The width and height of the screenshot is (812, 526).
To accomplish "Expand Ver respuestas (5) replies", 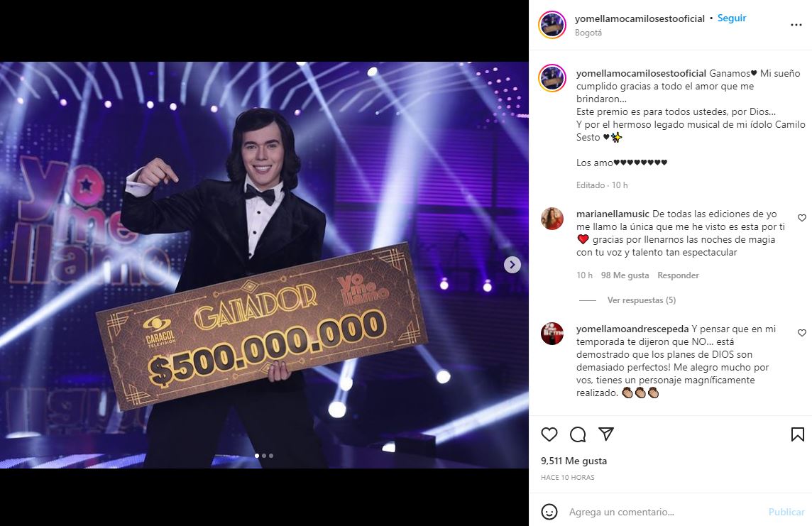I will [x=641, y=300].
